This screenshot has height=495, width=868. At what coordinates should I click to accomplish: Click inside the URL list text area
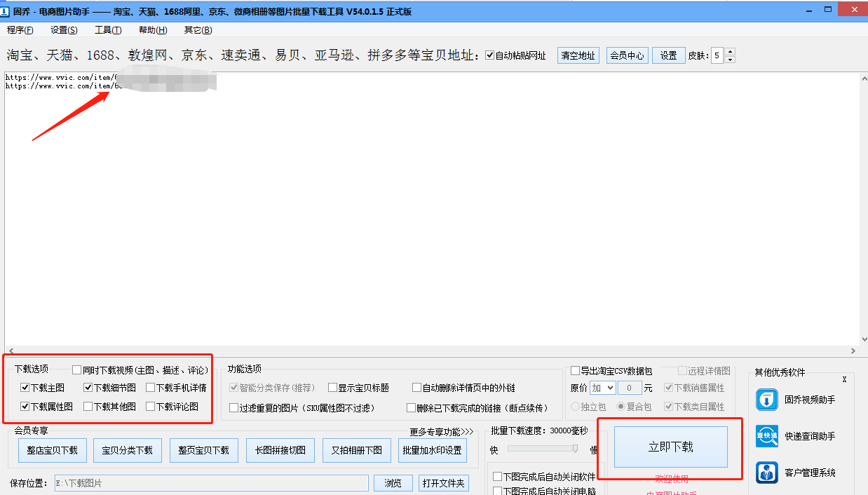point(431,210)
